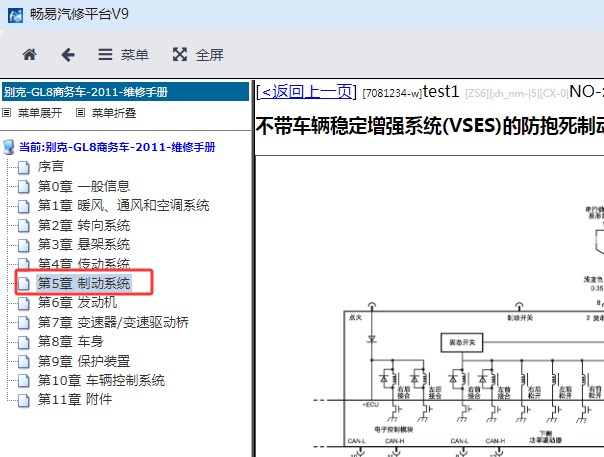
Task: Click the [7081234-w] code text
Action: [393, 93]
